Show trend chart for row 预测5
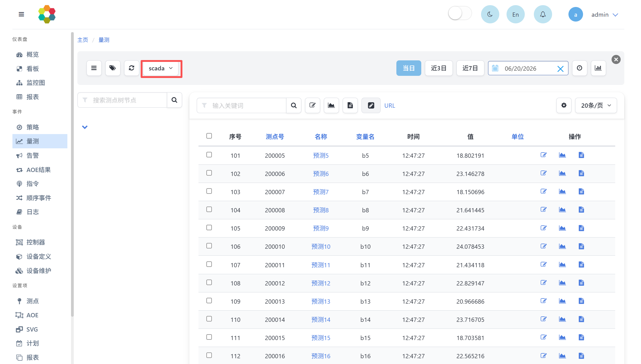This screenshot has height=364, width=641. (x=562, y=155)
